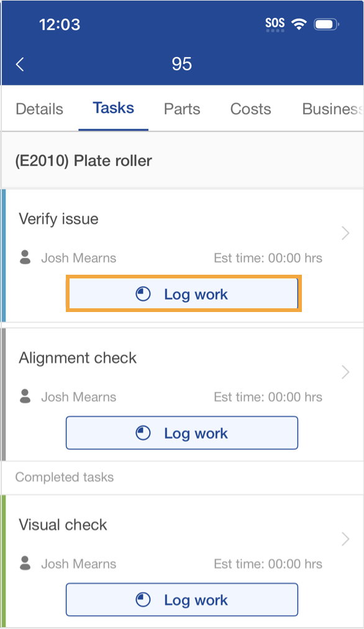
Task: Tap the clock icon inside Alignment check's Log work button
Action: 143,433
